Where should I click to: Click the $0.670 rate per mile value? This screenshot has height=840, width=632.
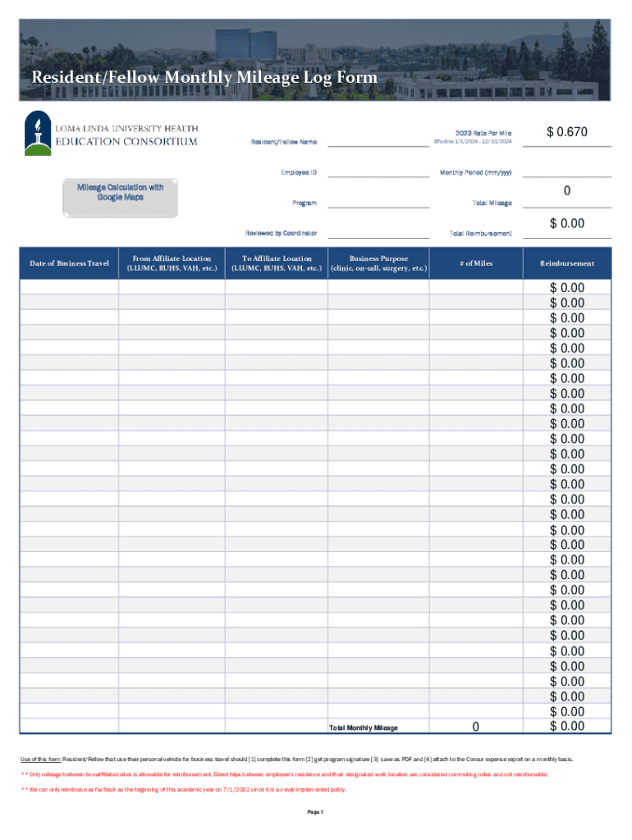pos(567,133)
